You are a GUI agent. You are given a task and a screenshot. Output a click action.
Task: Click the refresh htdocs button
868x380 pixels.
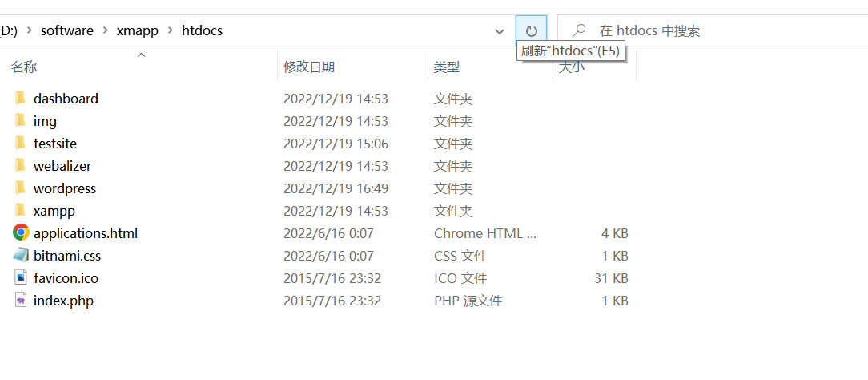(531, 31)
